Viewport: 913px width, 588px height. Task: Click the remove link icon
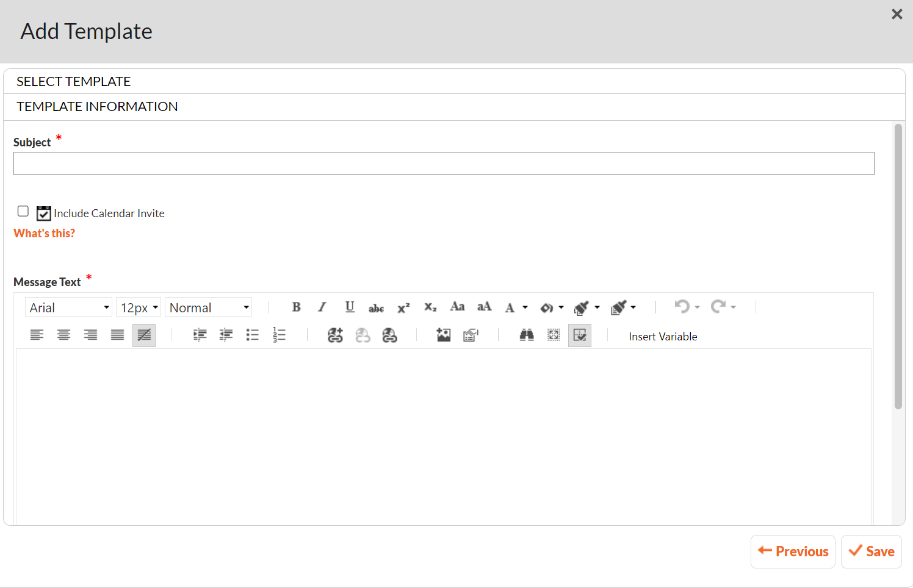coord(363,335)
